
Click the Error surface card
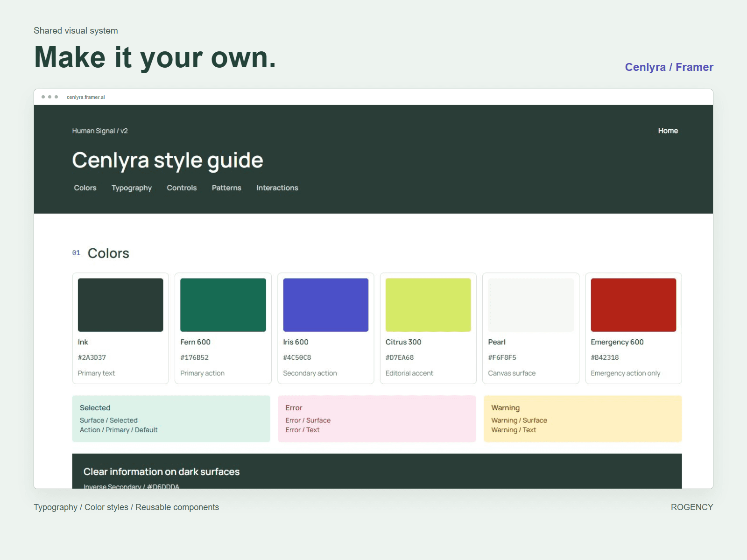377,419
